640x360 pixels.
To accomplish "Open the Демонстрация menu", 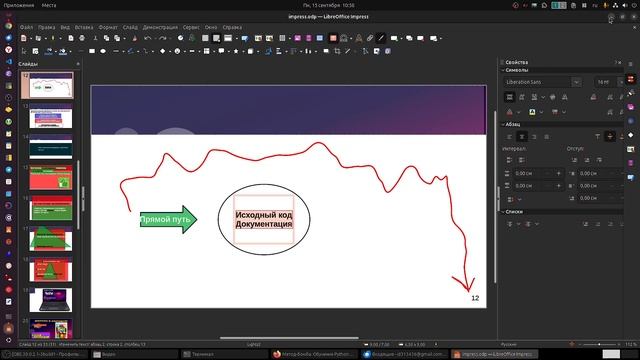I will pyautogui.click(x=160, y=27).
